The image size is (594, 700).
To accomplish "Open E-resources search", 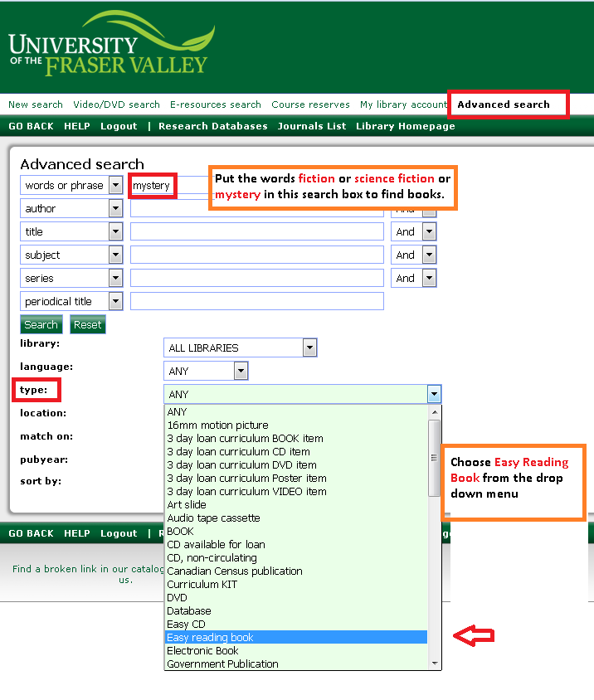I will point(215,105).
